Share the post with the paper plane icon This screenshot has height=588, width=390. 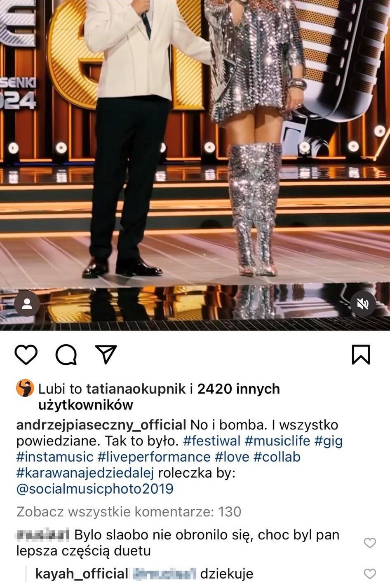point(106,354)
